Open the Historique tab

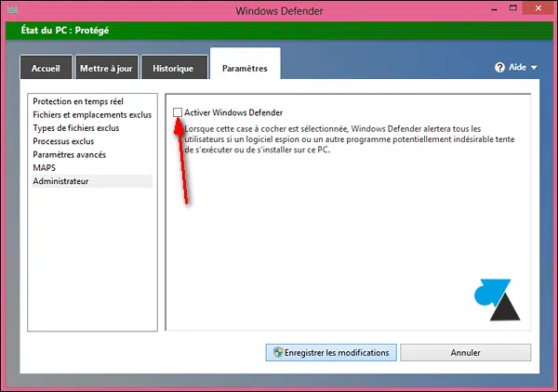click(x=174, y=68)
